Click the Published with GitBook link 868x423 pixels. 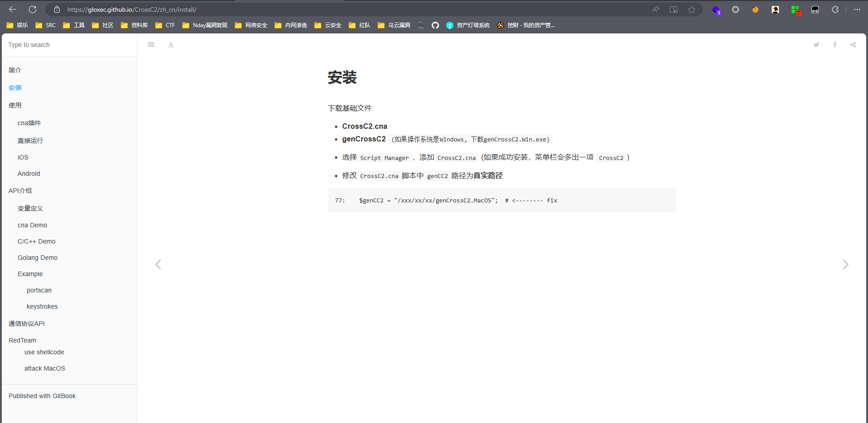[x=42, y=396]
